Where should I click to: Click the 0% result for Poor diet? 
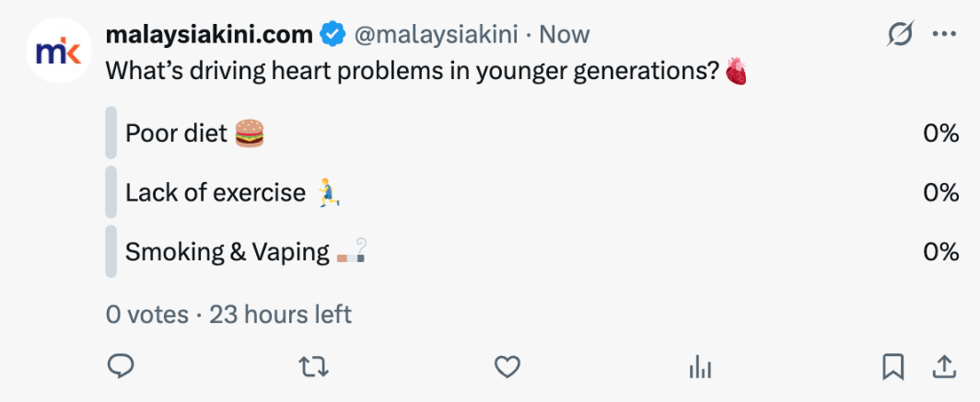(940, 133)
